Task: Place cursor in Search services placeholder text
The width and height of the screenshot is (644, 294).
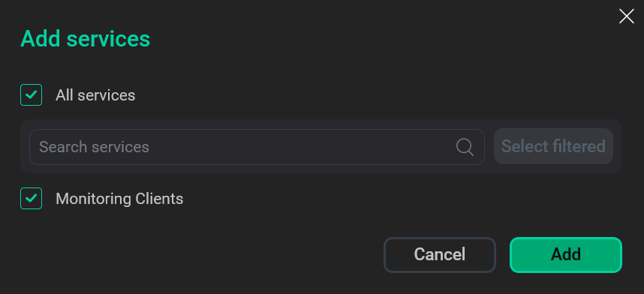Action: point(94,147)
